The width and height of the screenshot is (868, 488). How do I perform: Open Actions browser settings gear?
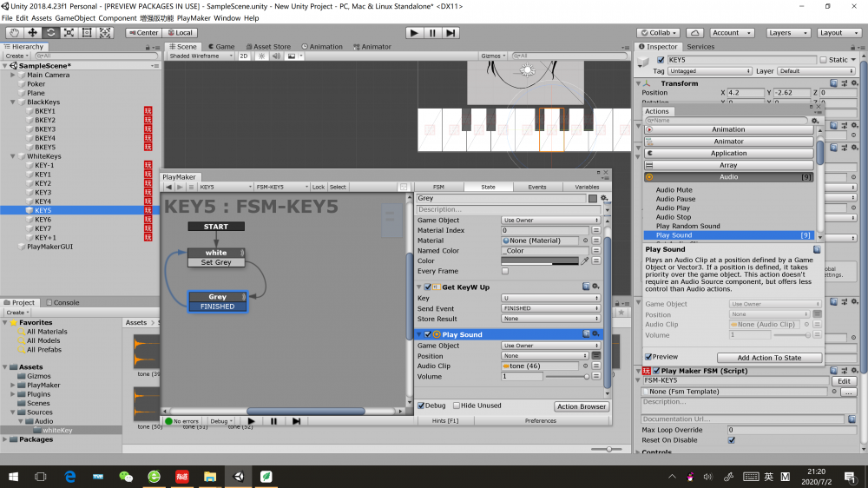pyautogui.click(x=815, y=120)
